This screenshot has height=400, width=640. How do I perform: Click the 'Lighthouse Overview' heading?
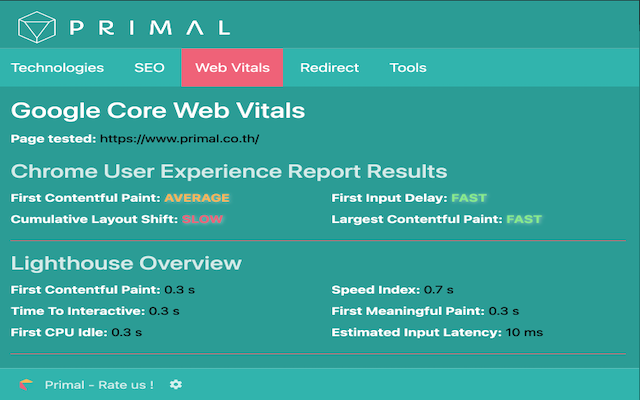[x=126, y=263]
